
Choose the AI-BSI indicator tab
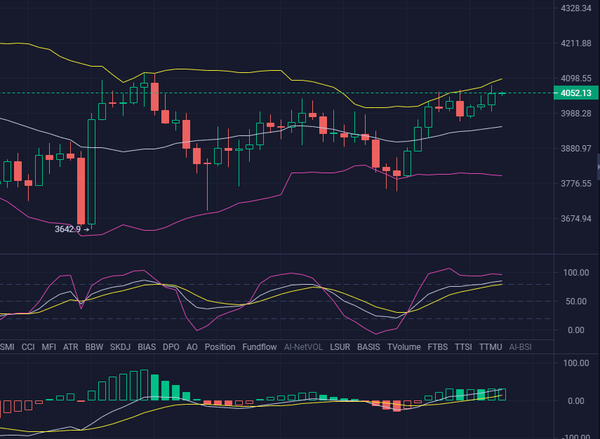pyautogui.click(x=520, y=347)
